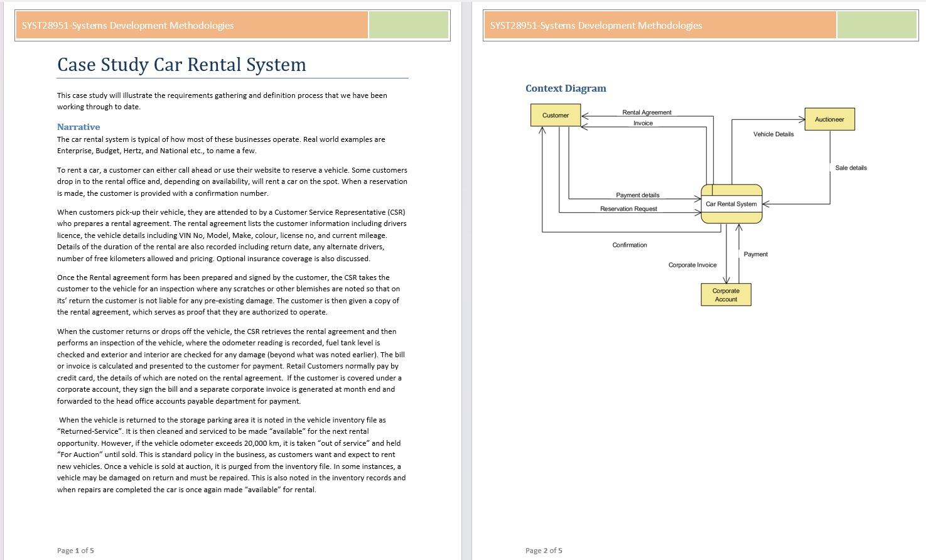926x560 pixels.
Task: Select the Case Study Car Rental System title
Action: click(182, 65)
